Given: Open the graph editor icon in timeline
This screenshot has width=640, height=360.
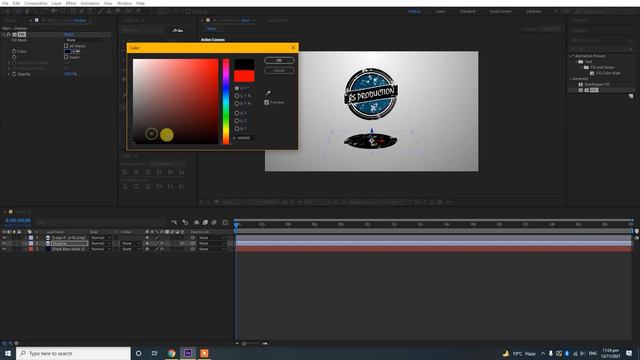Looking at the screenshot, I should point(225,222).
